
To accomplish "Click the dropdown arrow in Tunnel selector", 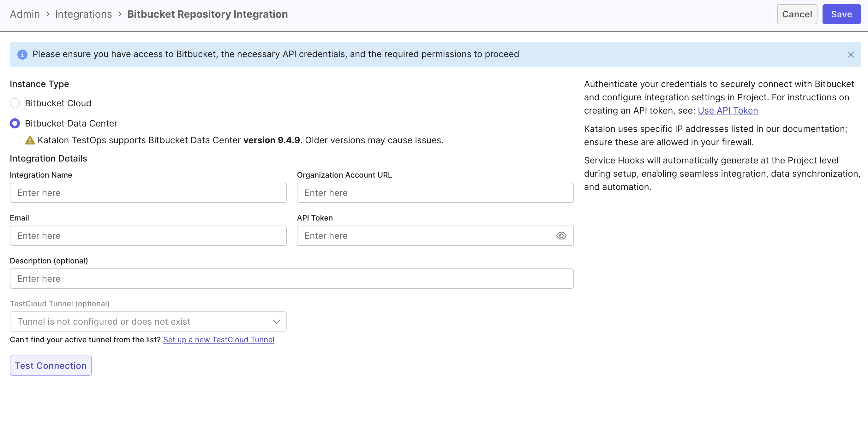I will pos(276,321).
